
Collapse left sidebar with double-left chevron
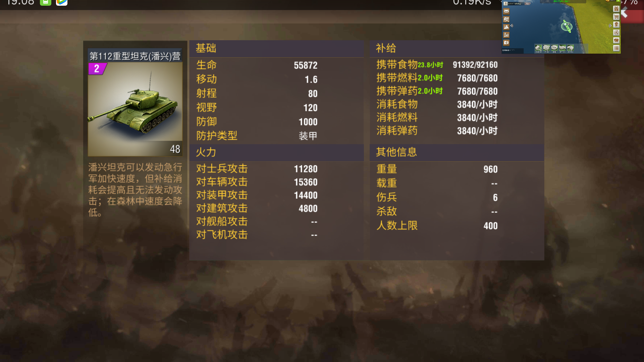pyautogui.click(x=512, y=25)
